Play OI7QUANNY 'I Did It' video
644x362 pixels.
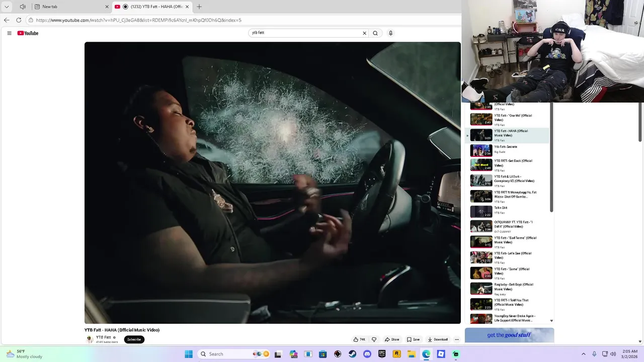(x=508, y=226)
